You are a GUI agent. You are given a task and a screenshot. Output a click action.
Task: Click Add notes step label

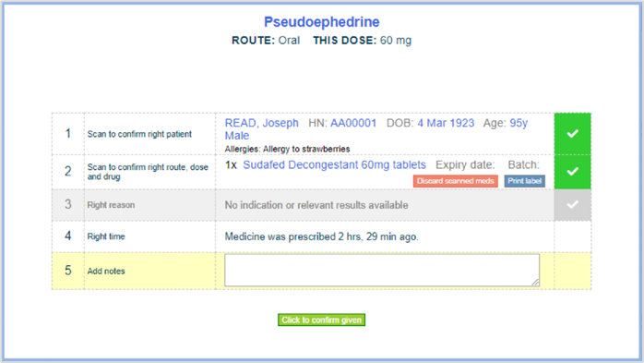point(106,271)
